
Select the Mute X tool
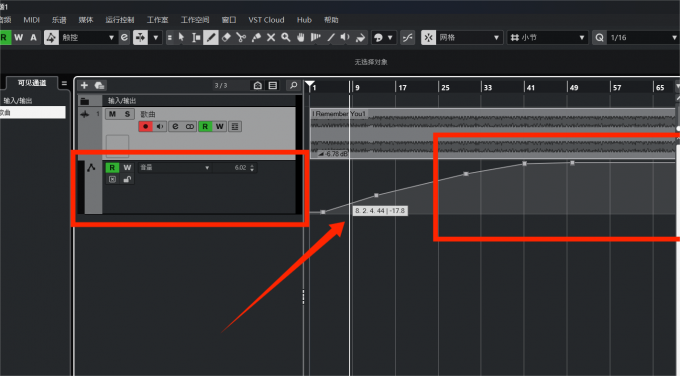click(x=271, y=38)
